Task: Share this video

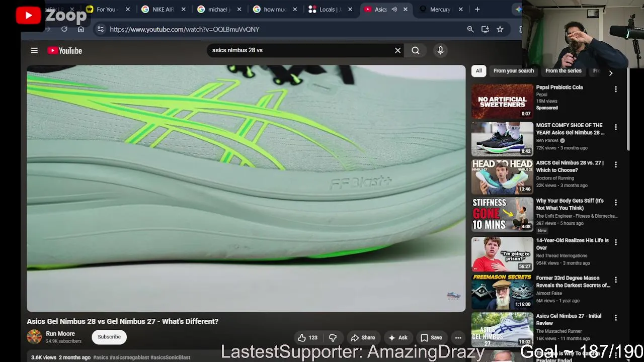Action: [x=363, y=338]
